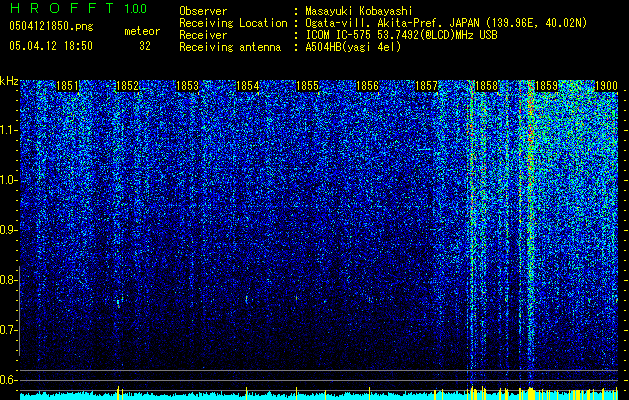
Task: Click the 1853 time marker
Action: point(187,86)
